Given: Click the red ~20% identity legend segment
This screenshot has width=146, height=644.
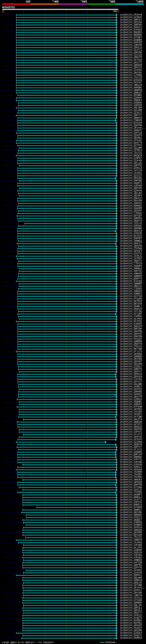Looking at the screenshot, I should pyautogui.click(x=16, y=4).
